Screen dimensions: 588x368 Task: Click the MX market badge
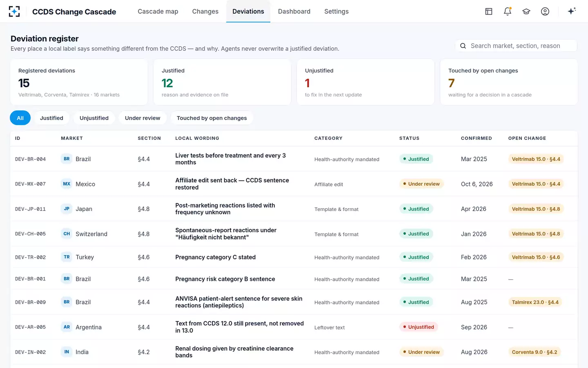(x=67, y=184)
